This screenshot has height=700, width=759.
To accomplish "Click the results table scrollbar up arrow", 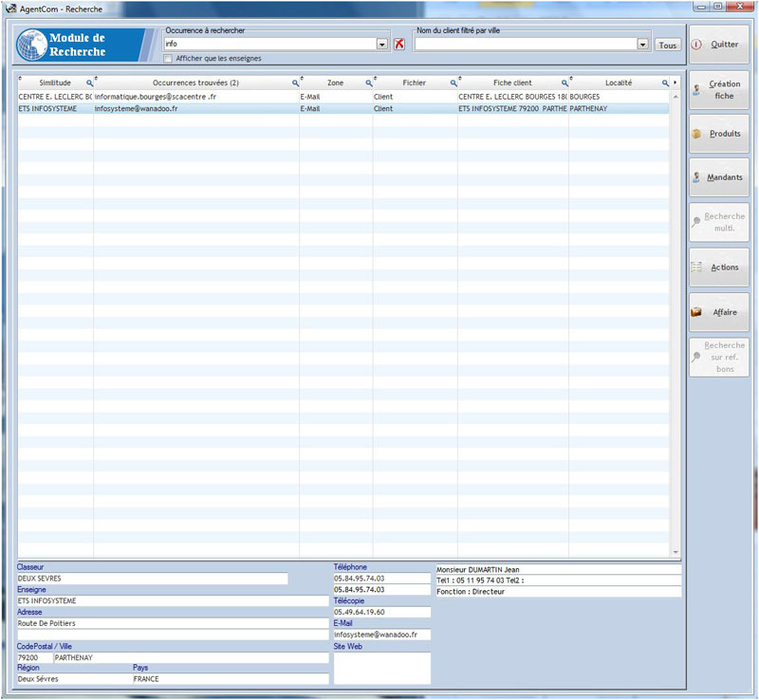I will [x=676, y=97].
